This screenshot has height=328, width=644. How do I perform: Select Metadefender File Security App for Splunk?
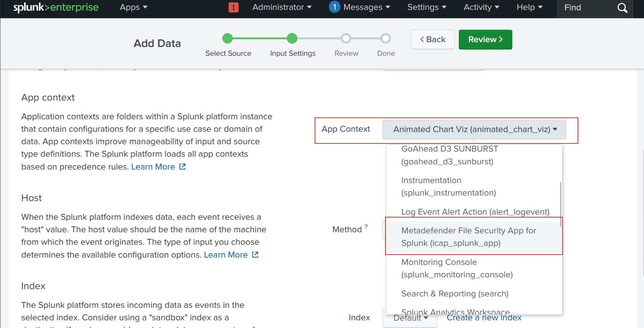point(474,237)
